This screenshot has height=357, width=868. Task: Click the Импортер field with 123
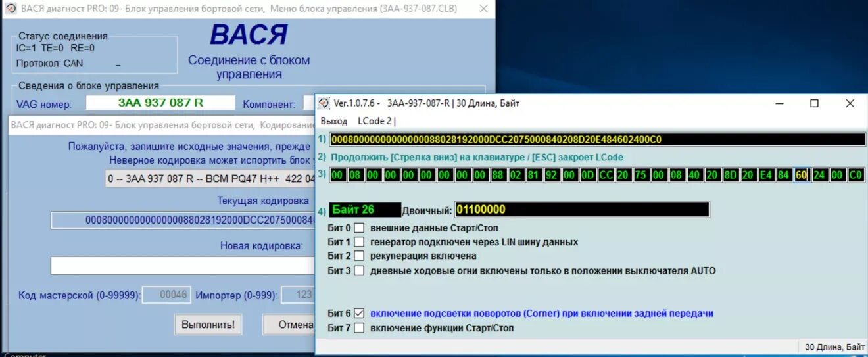[x=298, y=295]
